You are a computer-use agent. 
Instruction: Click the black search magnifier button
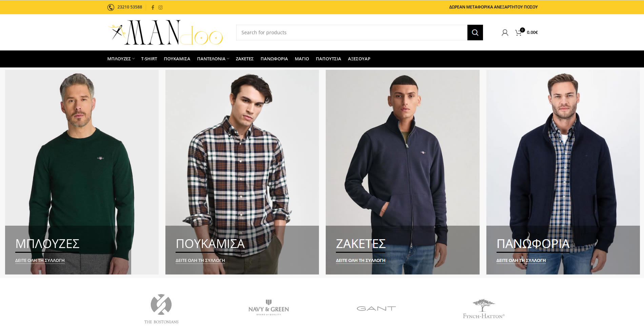[x=475, y=33]
